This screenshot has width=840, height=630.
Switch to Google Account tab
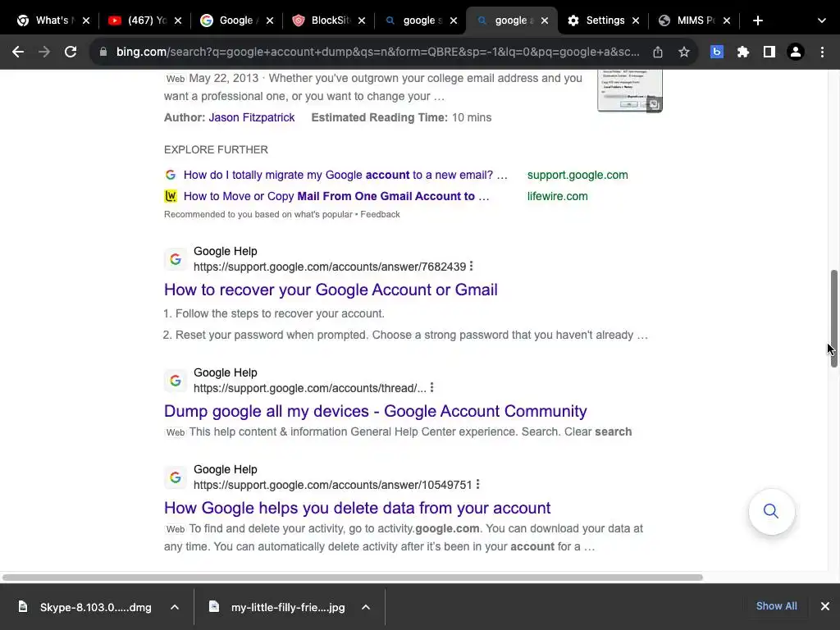[235, 21]
